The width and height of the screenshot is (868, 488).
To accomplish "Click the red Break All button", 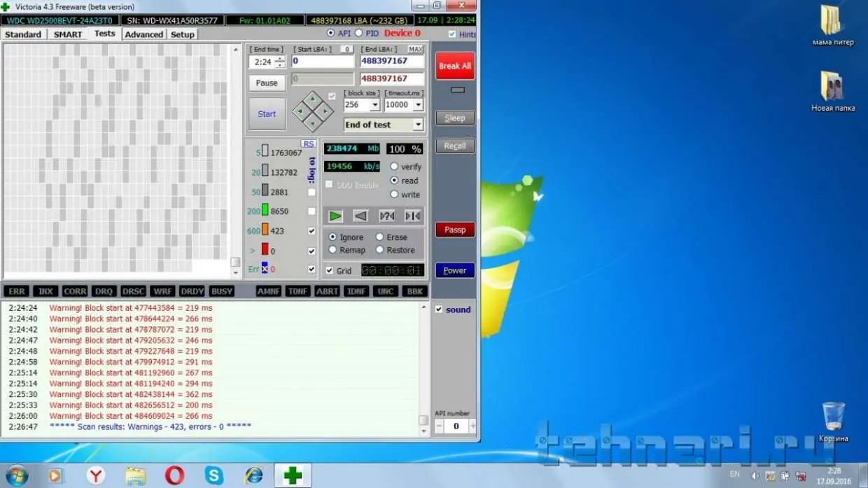I will [x=455, y=66].
